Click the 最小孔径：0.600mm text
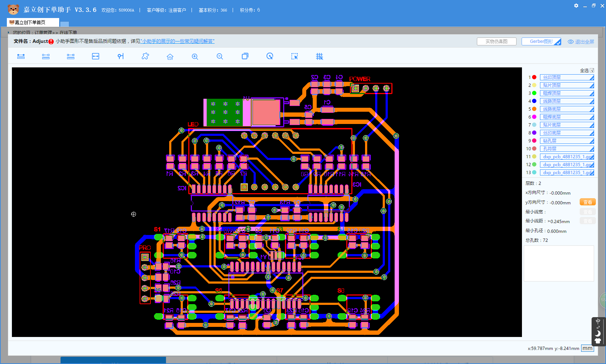Viewport: 606px width, 364px height. (546, 231)
